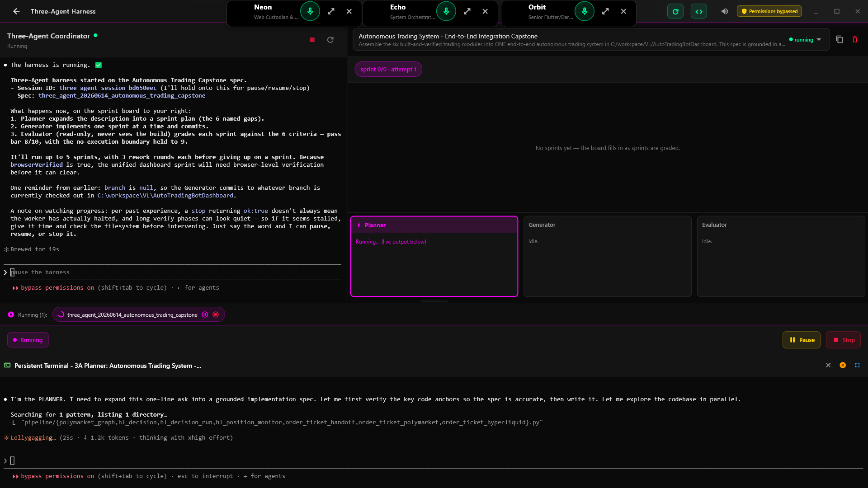Toggle Neon agent microphone
The width and height of the screenshot is (868, 488).
tap(310, 11)
